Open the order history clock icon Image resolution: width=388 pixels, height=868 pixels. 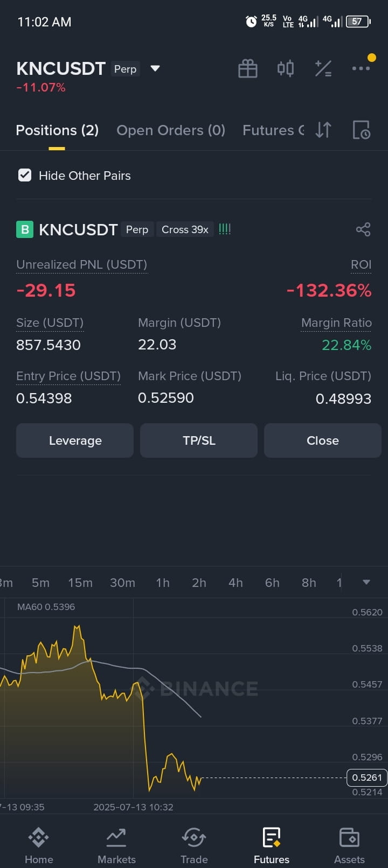361,130
